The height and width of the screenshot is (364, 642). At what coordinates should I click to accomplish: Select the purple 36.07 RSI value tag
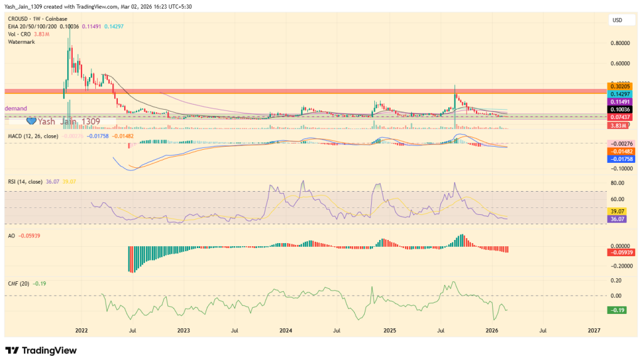pyautogui.click(x=618, y=220)
